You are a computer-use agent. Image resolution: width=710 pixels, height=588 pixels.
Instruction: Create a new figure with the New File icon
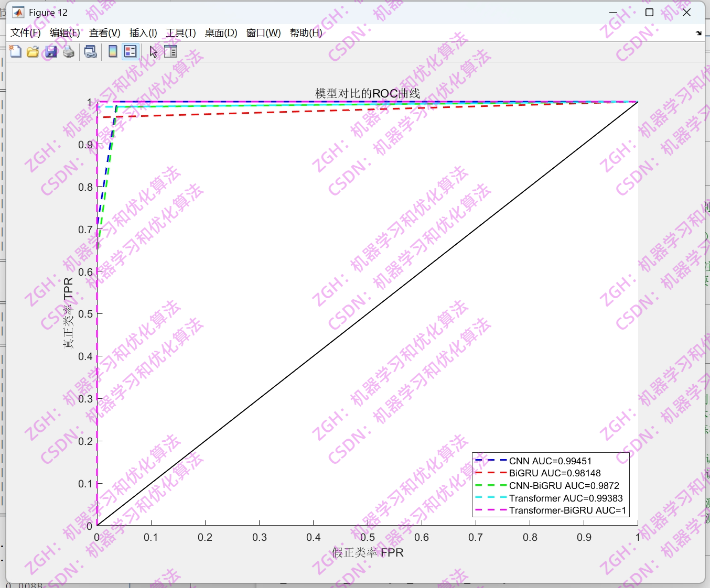15,51
